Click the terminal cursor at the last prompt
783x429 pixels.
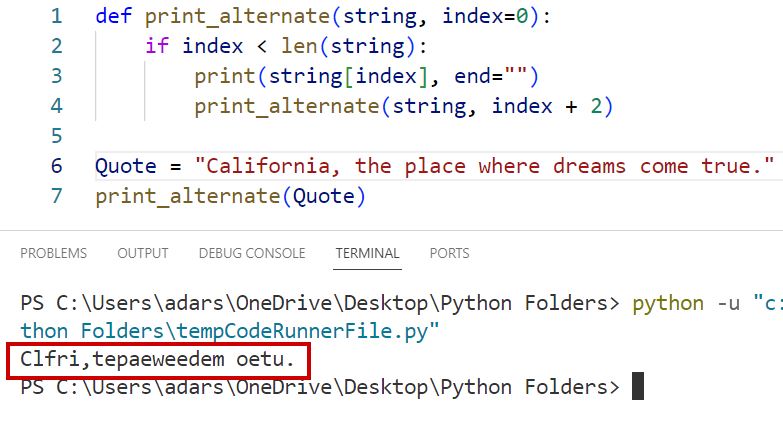(x=638, y=386)
